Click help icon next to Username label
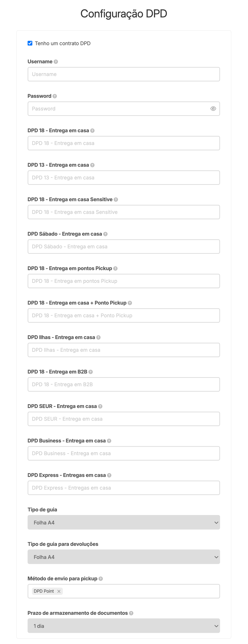The width and height of the screenshot is (248, 644). point(56,62)
